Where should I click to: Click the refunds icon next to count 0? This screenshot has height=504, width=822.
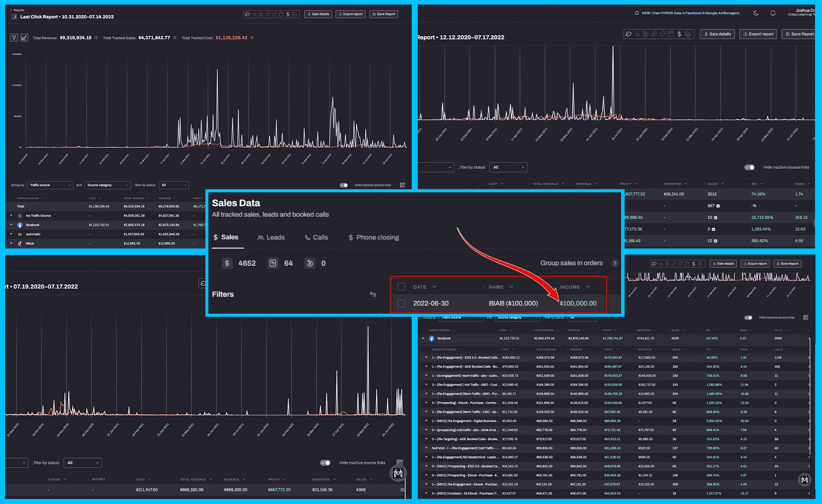point(310,263)
